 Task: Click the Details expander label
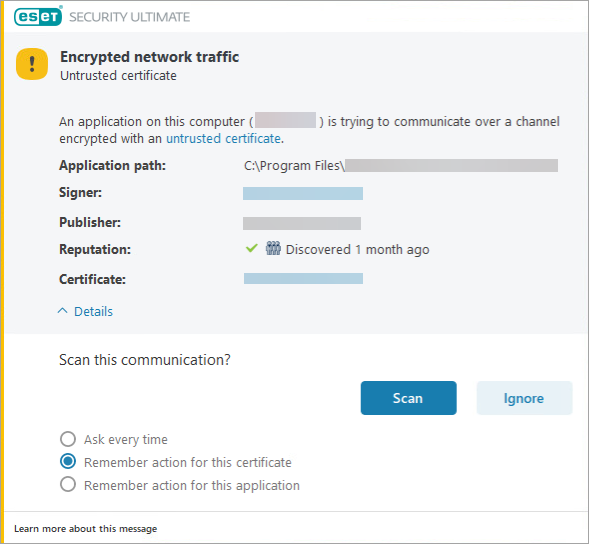click(x=93, y=311)
